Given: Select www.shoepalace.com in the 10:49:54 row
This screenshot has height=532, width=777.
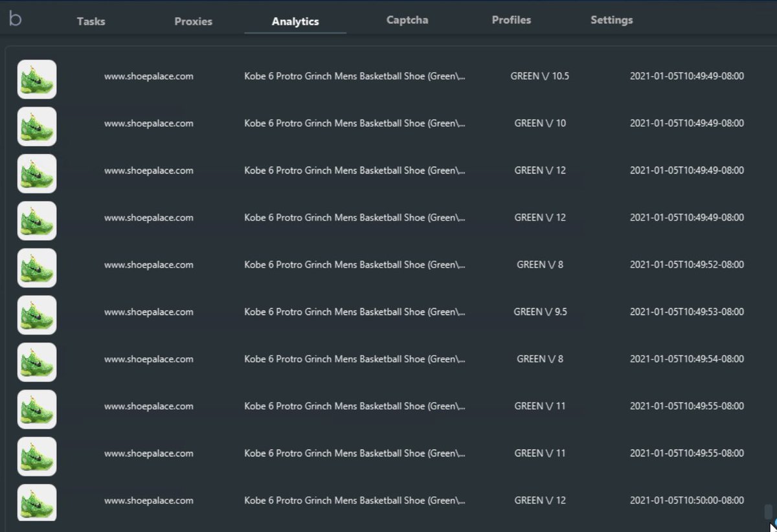Looking at the screenshot, I should click(149, 359).
